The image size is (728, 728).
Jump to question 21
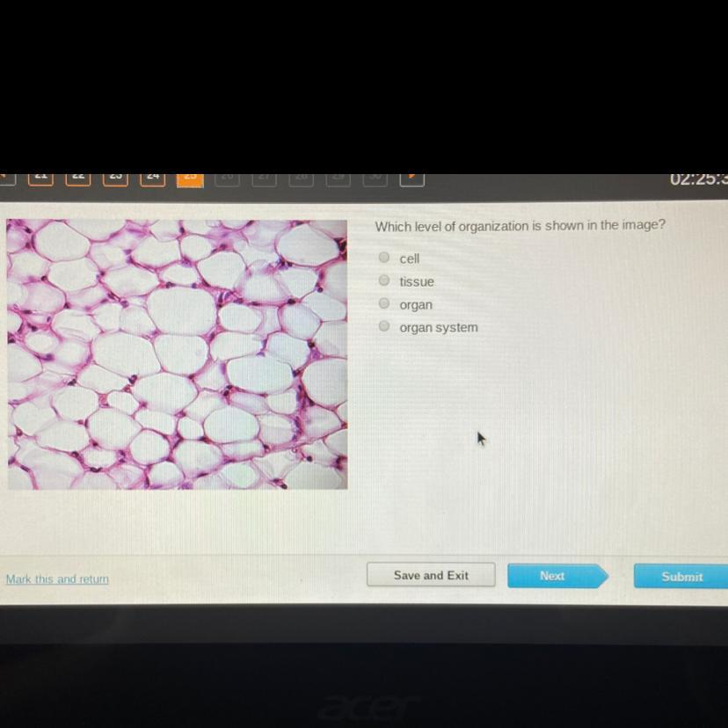[40, 179]
